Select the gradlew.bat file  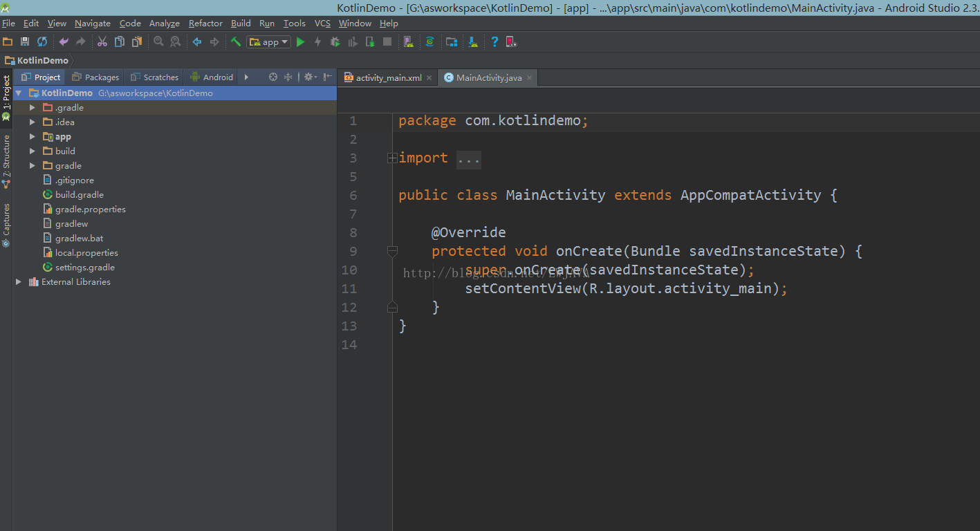[x=73, y=238]
